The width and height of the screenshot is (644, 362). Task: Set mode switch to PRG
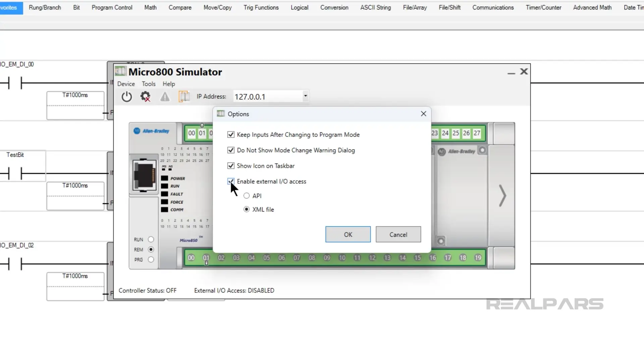point(151,259)
